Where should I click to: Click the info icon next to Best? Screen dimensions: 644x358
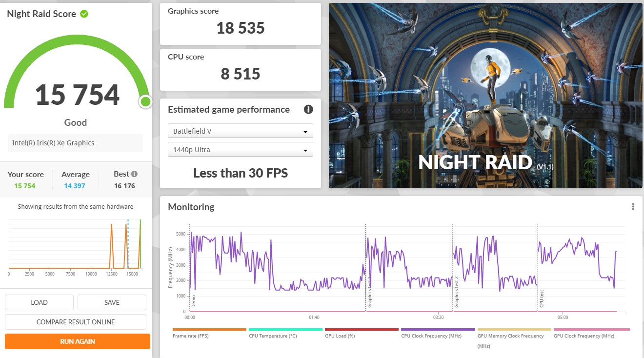[x=134, y=174]
